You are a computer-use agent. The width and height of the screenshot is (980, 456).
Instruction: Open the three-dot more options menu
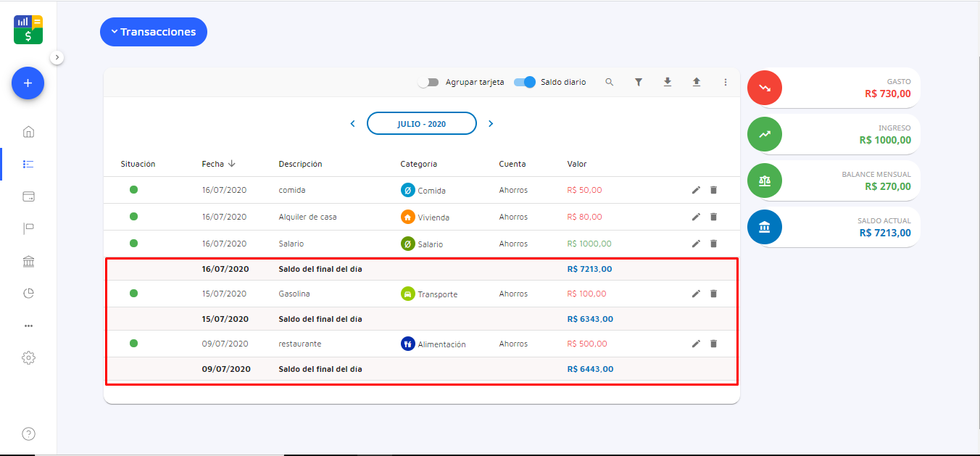click(725, 83)
